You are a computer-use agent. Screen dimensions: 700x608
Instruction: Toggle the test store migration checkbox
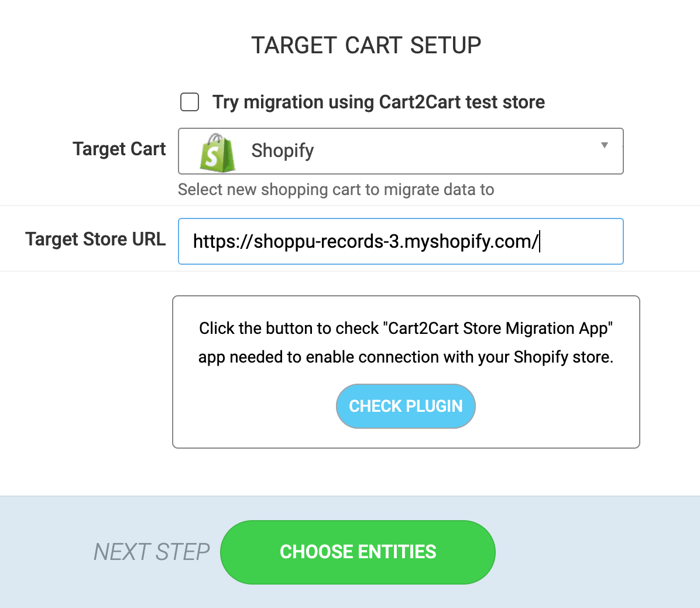(x=189, y=102)
